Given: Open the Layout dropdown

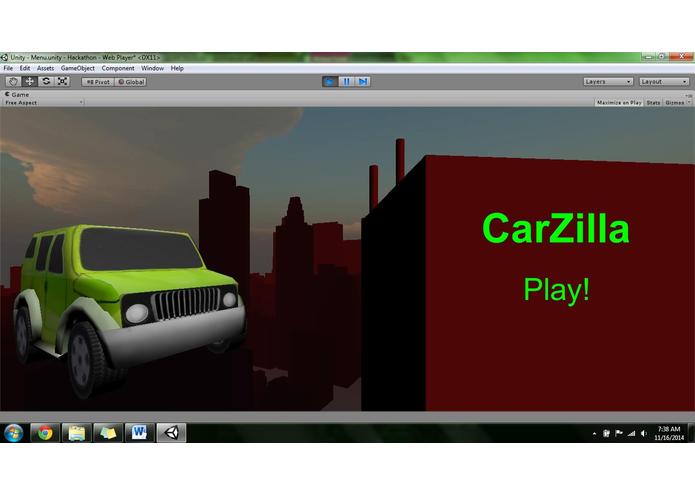Looking at the screenshot, I should [x=664, y=82].
